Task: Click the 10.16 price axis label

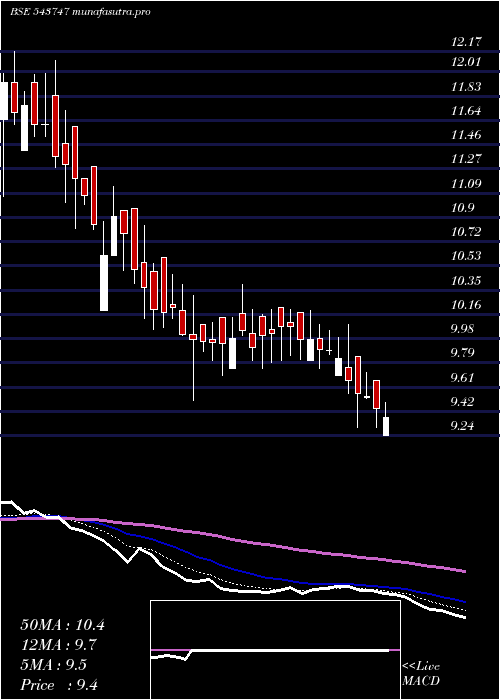Action: [466, 305]
